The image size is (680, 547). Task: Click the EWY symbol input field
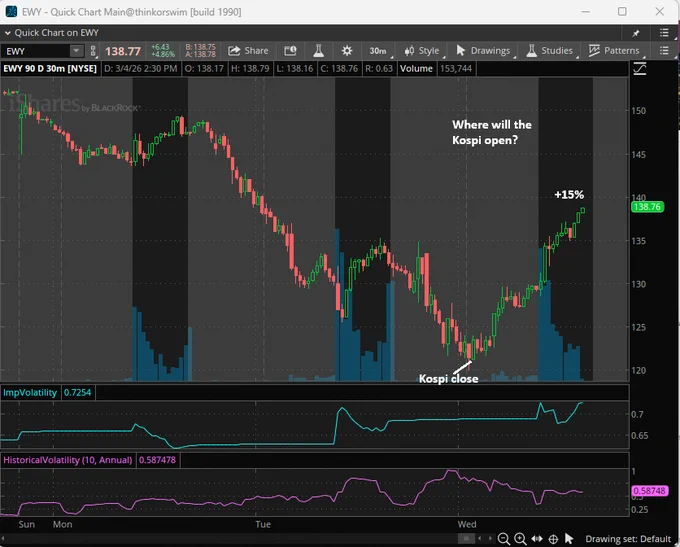tap(36, 51)
